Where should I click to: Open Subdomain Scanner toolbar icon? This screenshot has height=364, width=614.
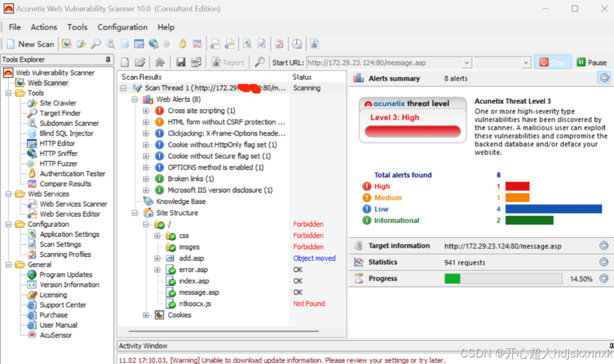pos(111,44)
